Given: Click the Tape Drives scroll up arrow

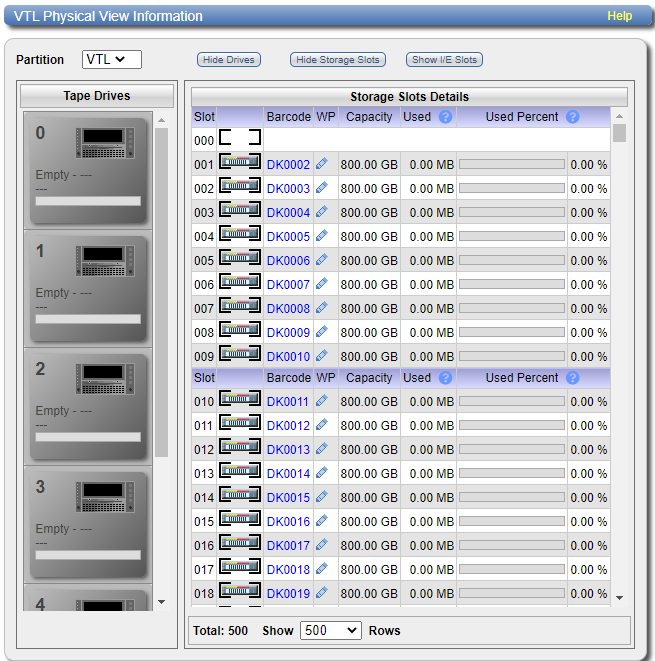Looking at the screenshot, I should (x=161, y=120).
